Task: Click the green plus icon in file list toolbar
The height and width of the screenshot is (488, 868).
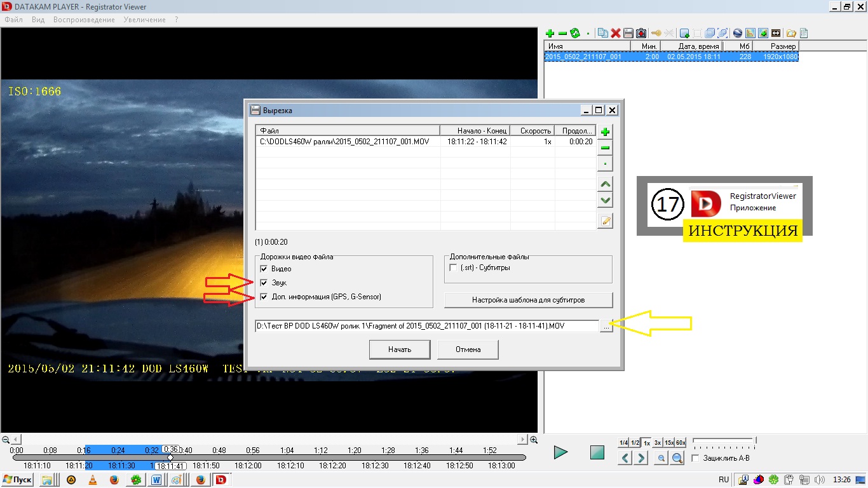Action: (x=550, y=33)
